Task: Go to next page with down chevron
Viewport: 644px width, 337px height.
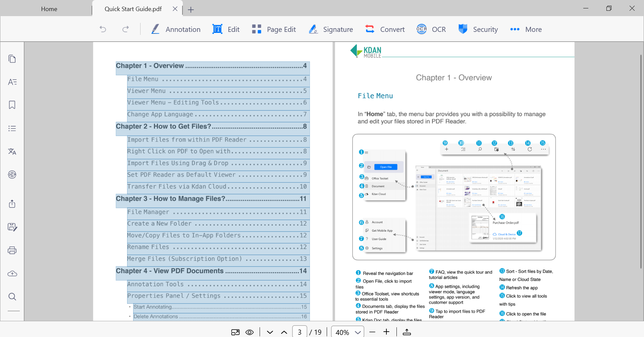Action: (x=270, y=332)
